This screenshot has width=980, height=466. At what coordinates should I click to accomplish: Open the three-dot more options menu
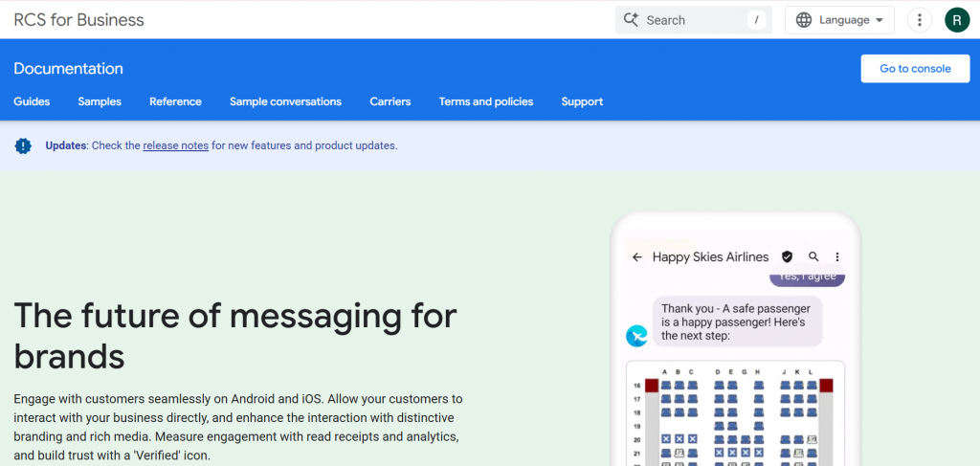[x=919, y=20]
